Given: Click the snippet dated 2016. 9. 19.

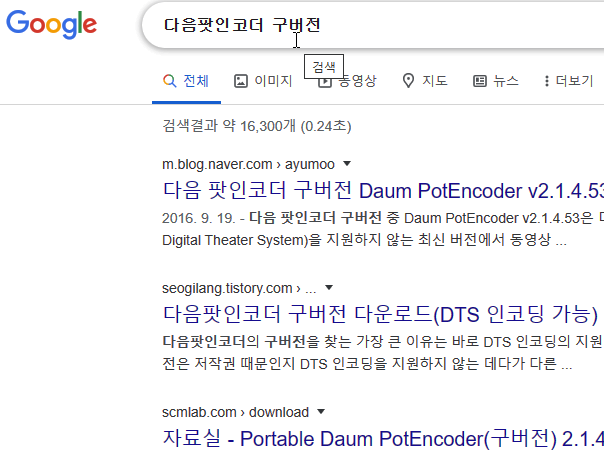Looking at the screenshot, I should point(383,229).
